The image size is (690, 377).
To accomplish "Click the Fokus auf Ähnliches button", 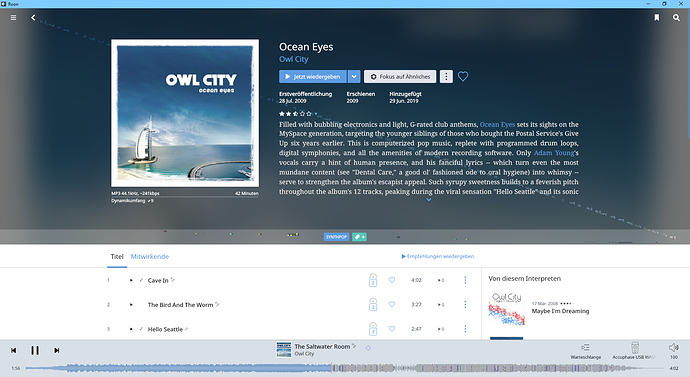I will (x=400, y=77).
